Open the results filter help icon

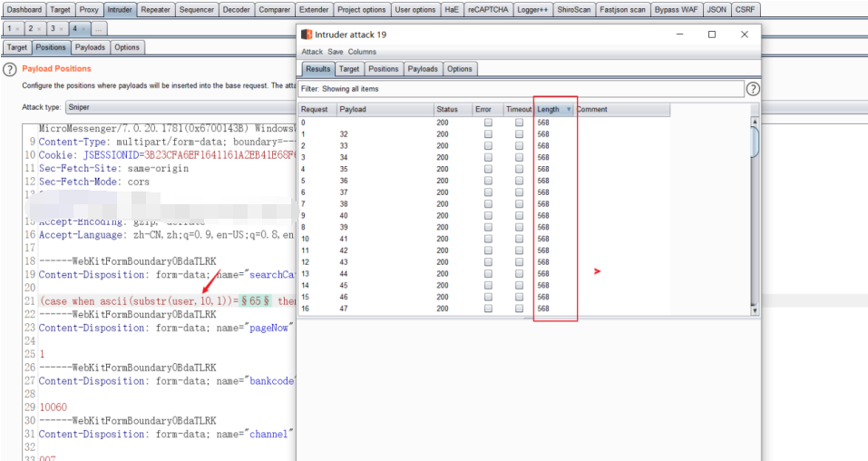(753, 89)
